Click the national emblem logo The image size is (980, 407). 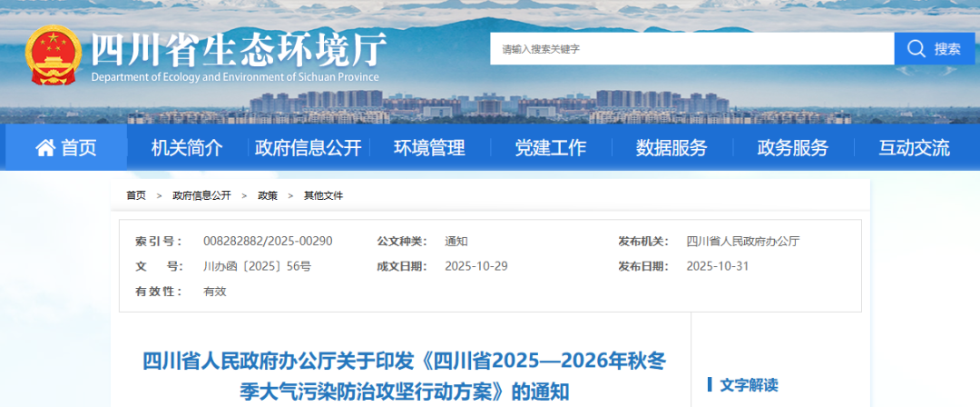pos(54,55)
